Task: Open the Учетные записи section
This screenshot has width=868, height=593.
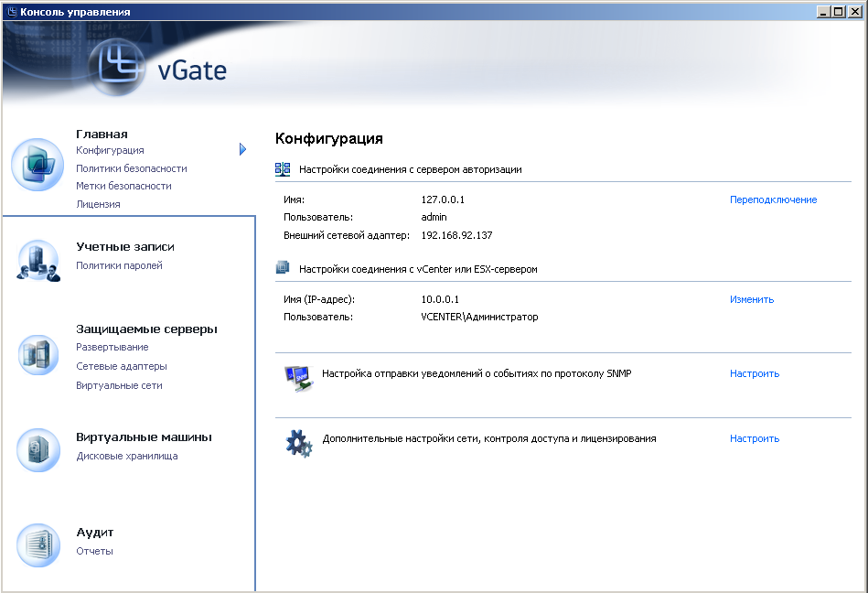Action: tap(125, 247)
